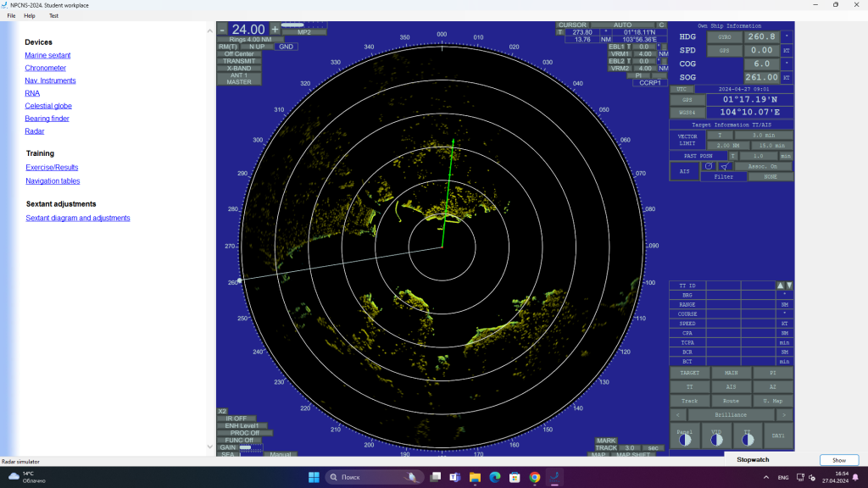Click the target list down arrow

pos(789,286)
